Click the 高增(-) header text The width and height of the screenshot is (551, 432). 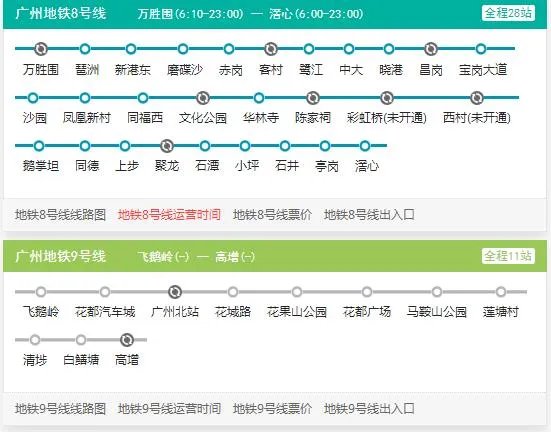coord(235,257)
